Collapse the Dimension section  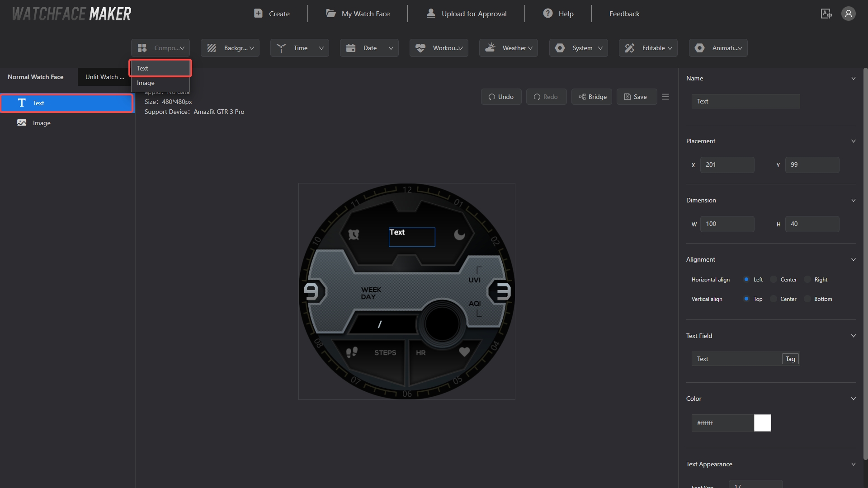(x=854, y=200)
